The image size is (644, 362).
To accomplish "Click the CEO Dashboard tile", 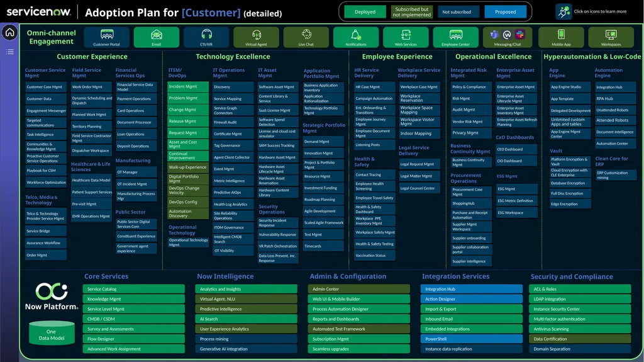I will (x=517, y=149).
